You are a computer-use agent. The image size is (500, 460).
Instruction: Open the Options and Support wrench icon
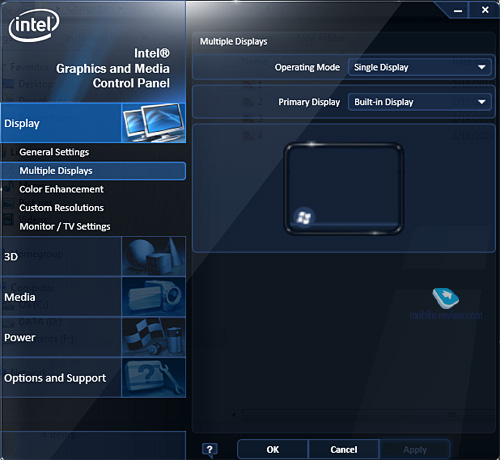(154, 378)
